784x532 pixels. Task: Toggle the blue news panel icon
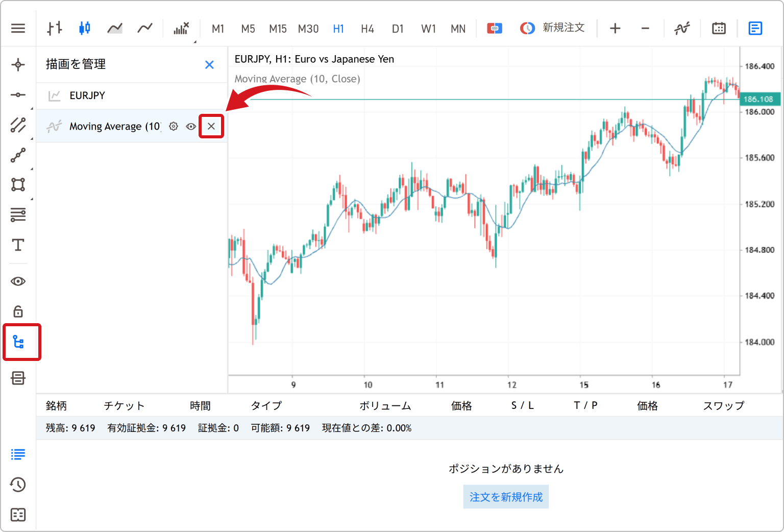pyautogui.click(x=755, y=28)
